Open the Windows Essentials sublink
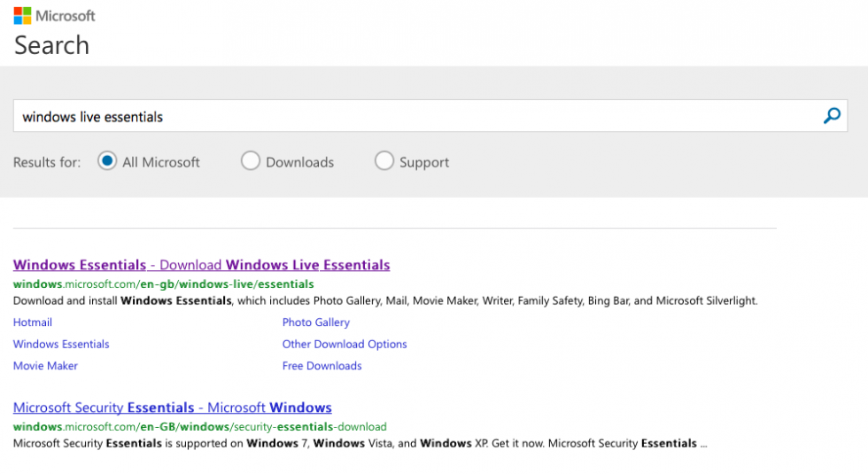 pos(61,344)
